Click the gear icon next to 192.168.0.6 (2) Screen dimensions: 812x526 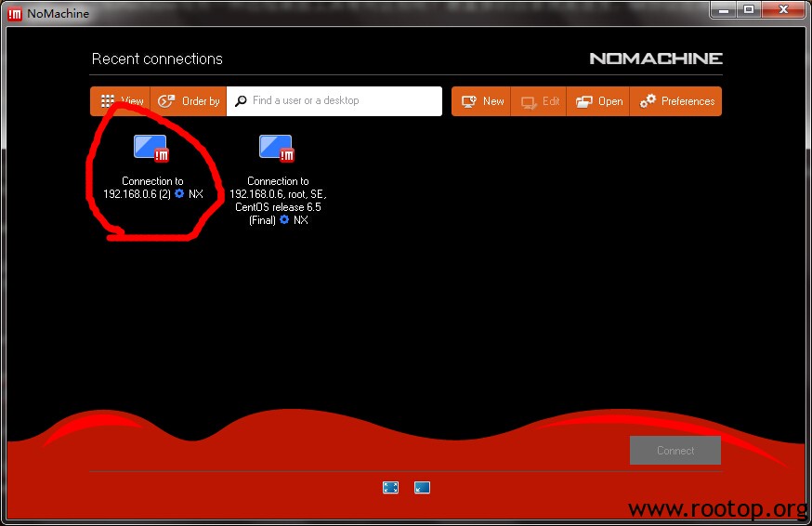[179, 193]
